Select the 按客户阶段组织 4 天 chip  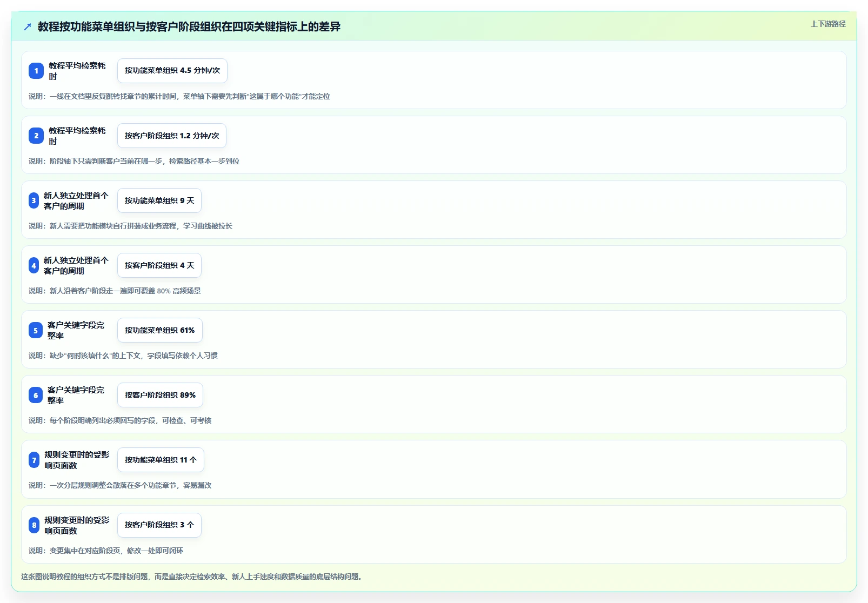click(x=159, y=265)
